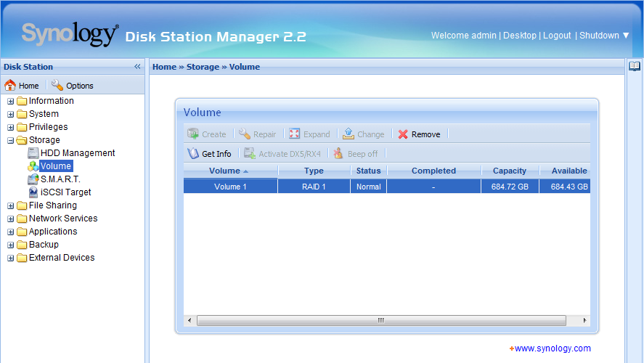The image size is (644, 363).
Task: Click the Volume tree icon
Action: pos(33,166)
